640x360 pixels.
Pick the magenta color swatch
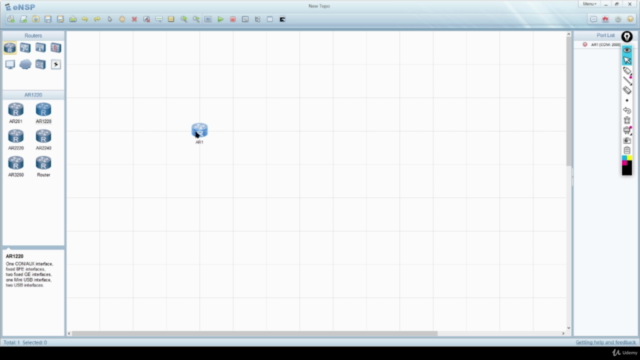click(624, 162)
